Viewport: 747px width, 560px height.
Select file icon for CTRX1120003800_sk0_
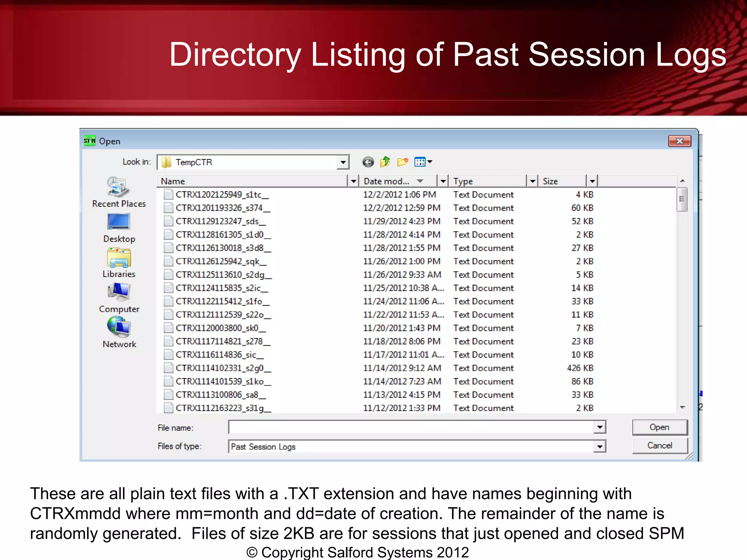point(168,328)
